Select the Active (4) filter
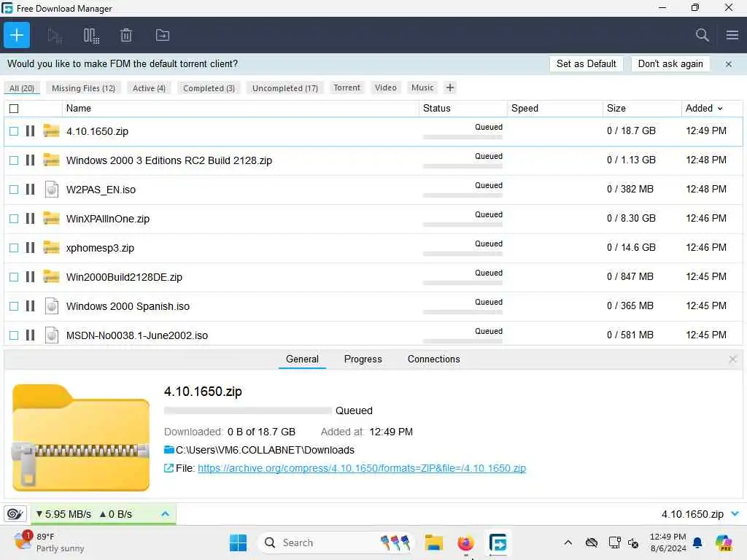 (x=149, y=88)
